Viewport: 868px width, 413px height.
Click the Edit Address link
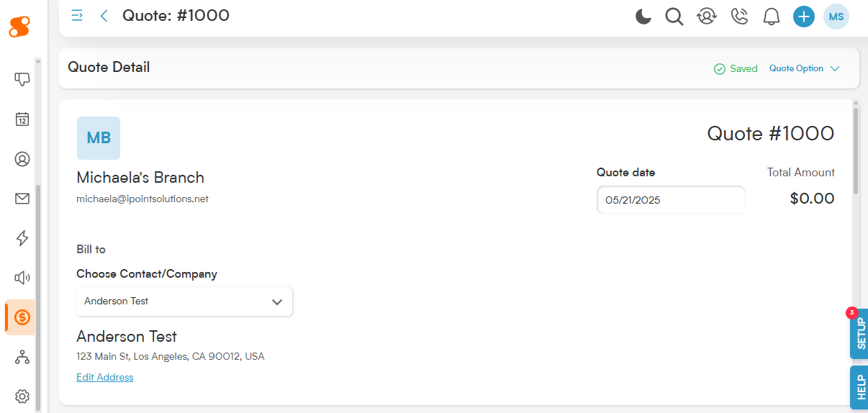105,377
